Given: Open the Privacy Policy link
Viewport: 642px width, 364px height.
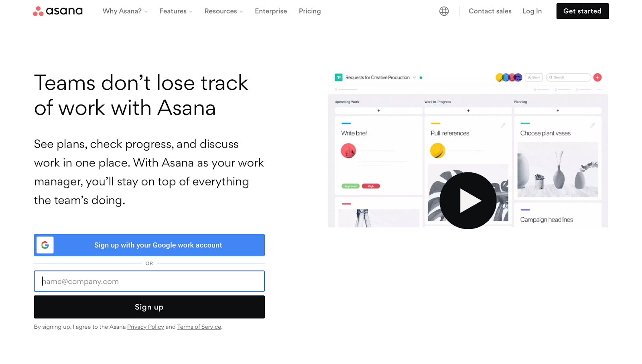Looking at the screenshot, I should [x=146, y=327].
